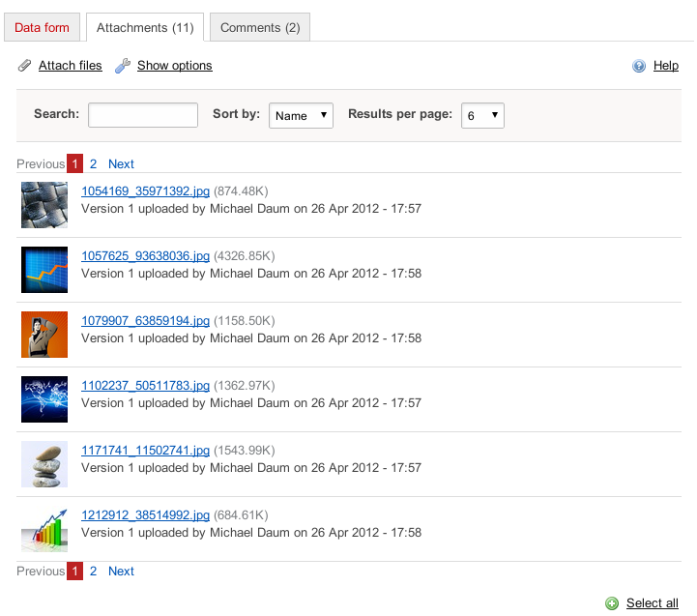Open file 1102237_50511783.jpg link
Screen dimensions: 697x616
[145, 386]
